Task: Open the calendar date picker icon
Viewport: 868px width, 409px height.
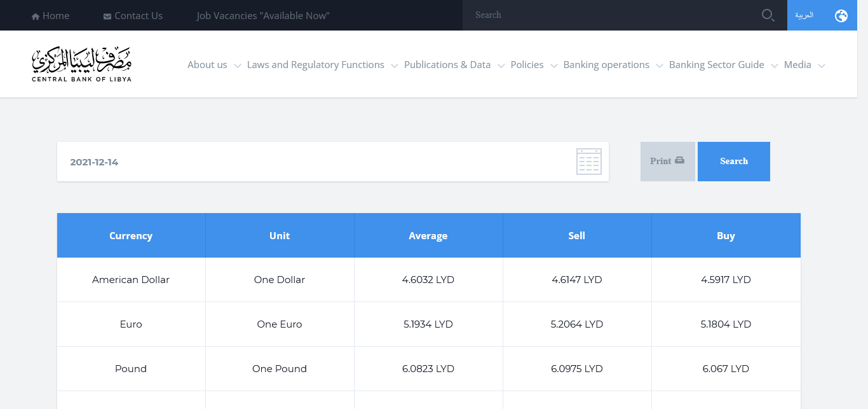Action: [588, 162]
